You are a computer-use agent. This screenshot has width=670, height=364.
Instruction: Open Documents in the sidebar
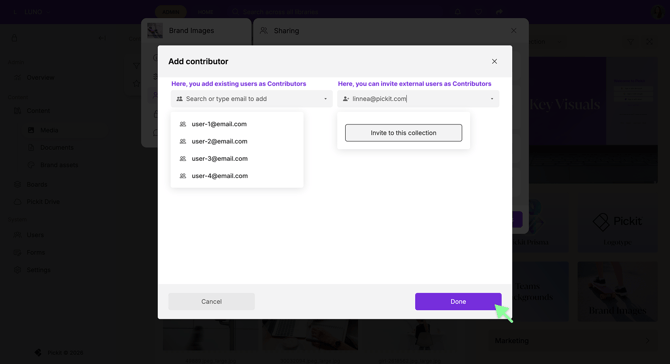point(57,147)
